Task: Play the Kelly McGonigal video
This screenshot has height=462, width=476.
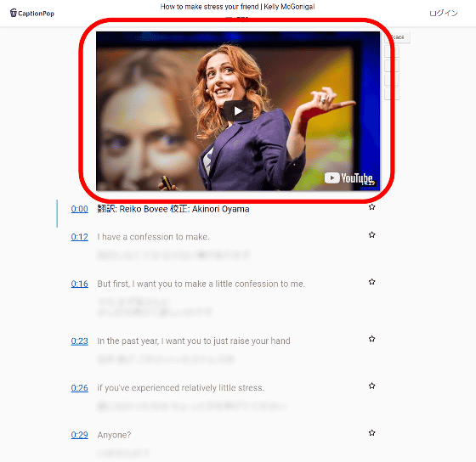Action: (x=238, y=111)
